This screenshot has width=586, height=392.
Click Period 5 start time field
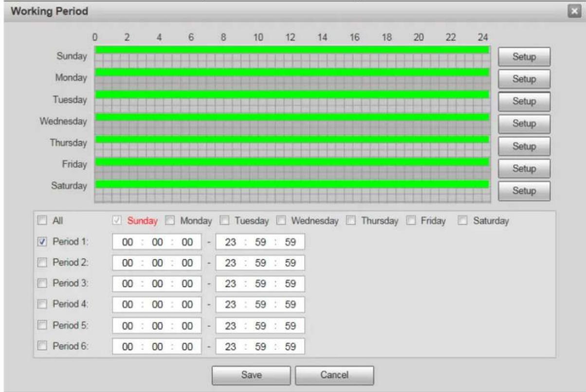(157, 326)
